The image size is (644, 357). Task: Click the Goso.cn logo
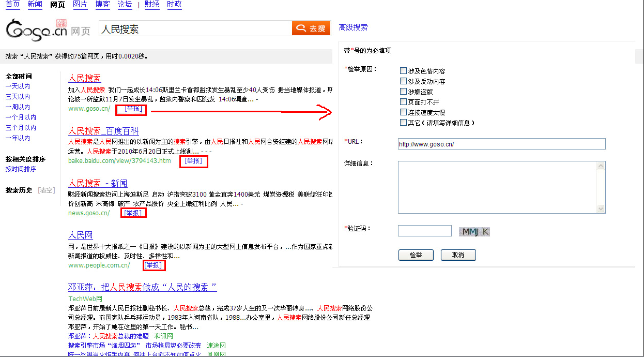(37, 29)
